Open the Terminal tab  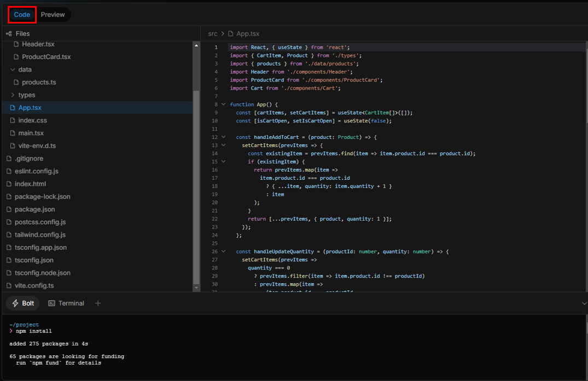(x=66, y=303)
